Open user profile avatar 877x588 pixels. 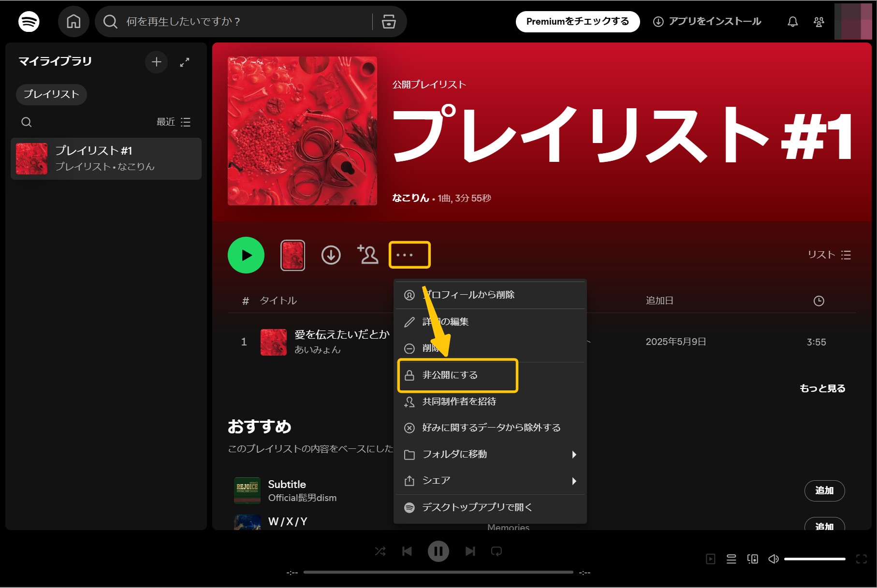tap(853, 22)
